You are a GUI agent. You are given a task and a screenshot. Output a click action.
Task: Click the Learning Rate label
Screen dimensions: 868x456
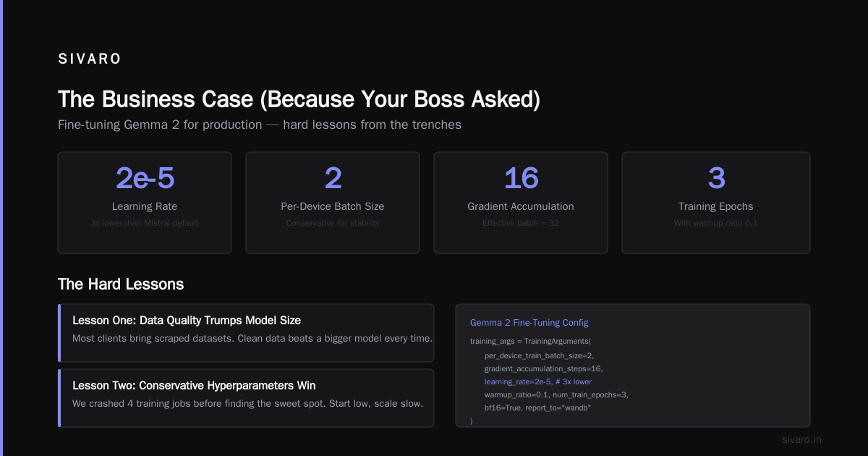pyautogui.click(x=145, y=206)
